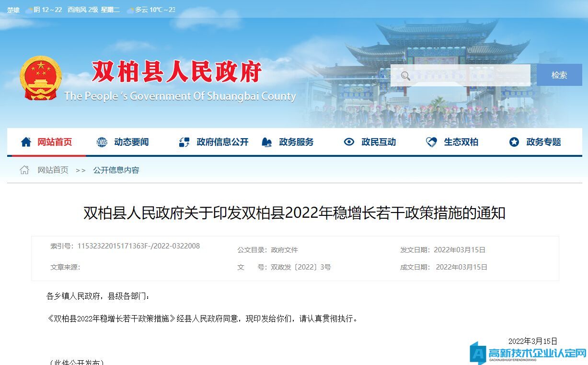The image size is (588, 365).
Task: Click the 政务服务 person icon
Action: click(267, 142)
